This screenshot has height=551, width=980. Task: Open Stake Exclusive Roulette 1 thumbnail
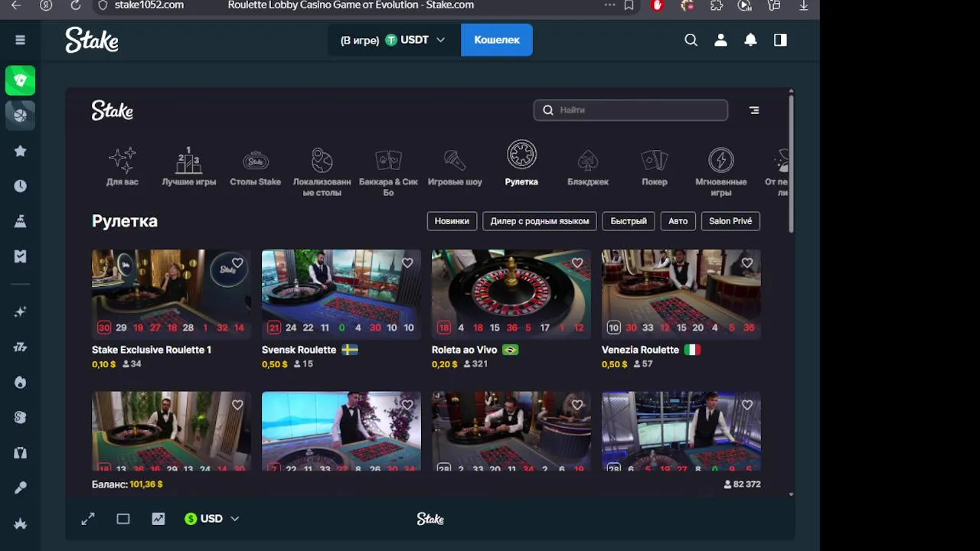[171, 295]
